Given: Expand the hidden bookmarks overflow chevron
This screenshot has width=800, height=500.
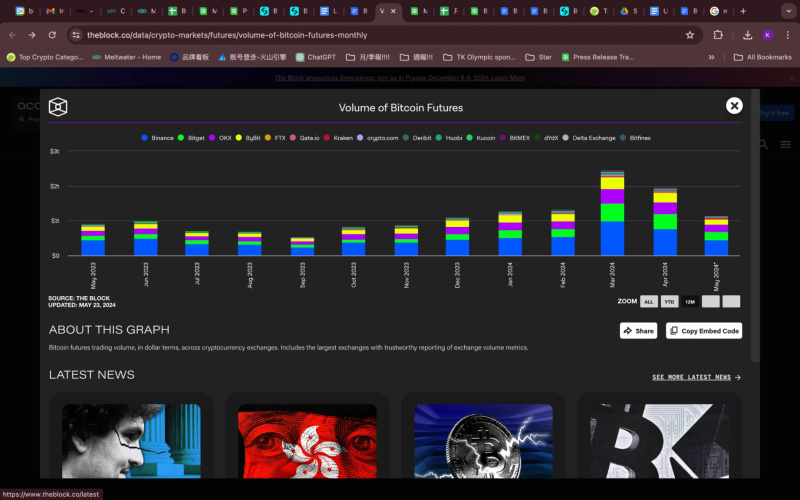Looking at the screenshot, I should point(711,57).
